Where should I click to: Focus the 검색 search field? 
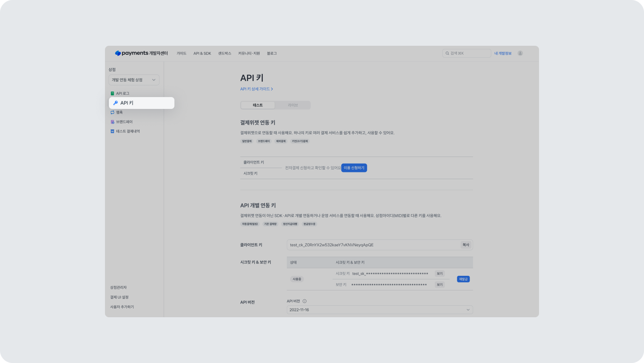pyautogui.click(x=466, y=53)
